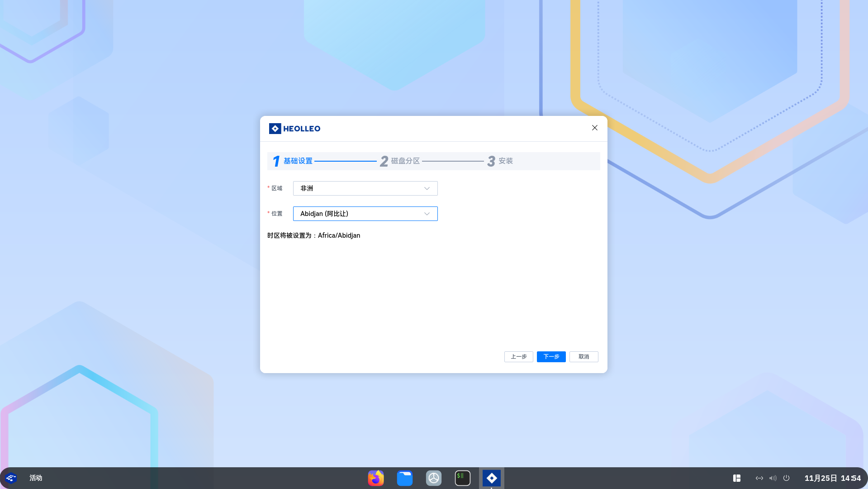Image resolution: width=868 pixels, height=489 pixels.
Task: Open the window layout tray icon
Action: click(x=736, y=478)
